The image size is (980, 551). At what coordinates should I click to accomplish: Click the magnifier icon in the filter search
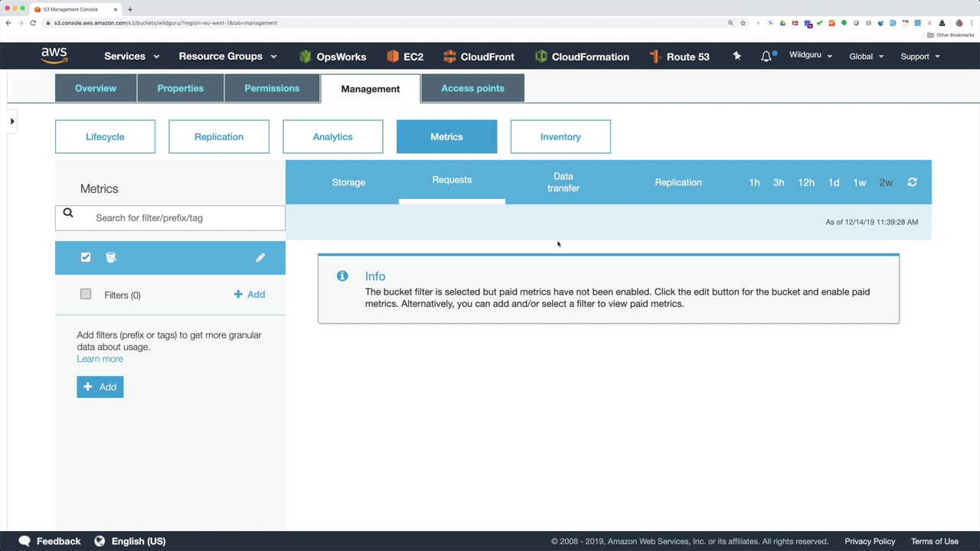68,214
